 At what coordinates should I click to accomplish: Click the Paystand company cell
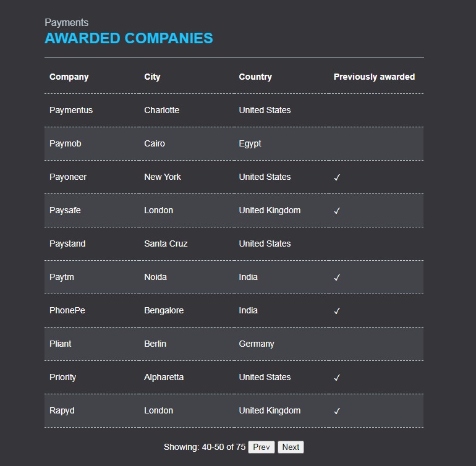click(67, 244)
